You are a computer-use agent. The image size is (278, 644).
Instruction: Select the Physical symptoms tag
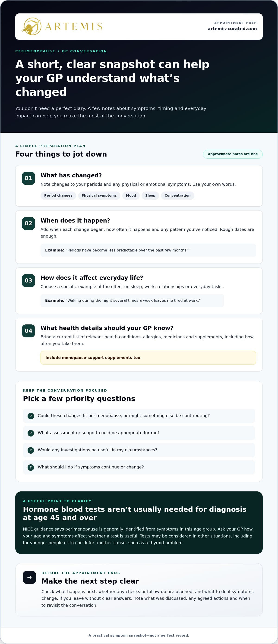pyautogui.click(x=99, y=196)
